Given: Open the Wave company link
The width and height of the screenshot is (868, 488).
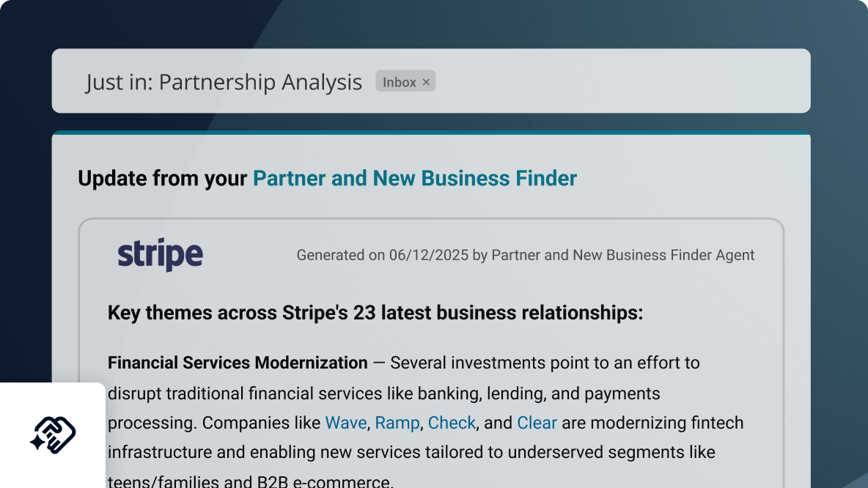Looking at the screenshot, I should (x=345, y=423).
